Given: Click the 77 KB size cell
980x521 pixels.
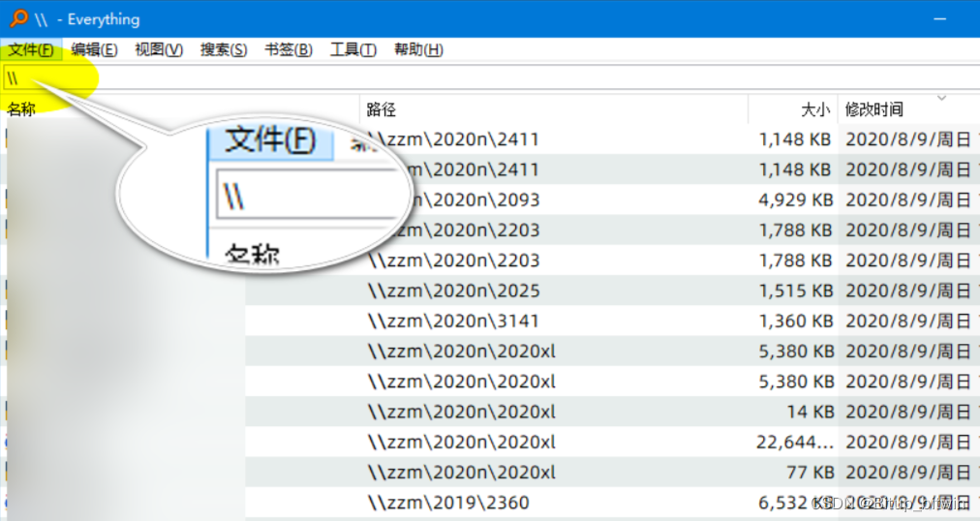Looking at the screenshot, I should [x=810, y=473].
